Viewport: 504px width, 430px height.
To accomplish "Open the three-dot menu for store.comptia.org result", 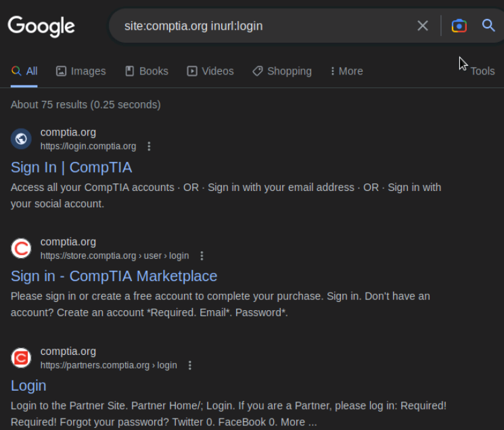I will (x=202, y=256).
